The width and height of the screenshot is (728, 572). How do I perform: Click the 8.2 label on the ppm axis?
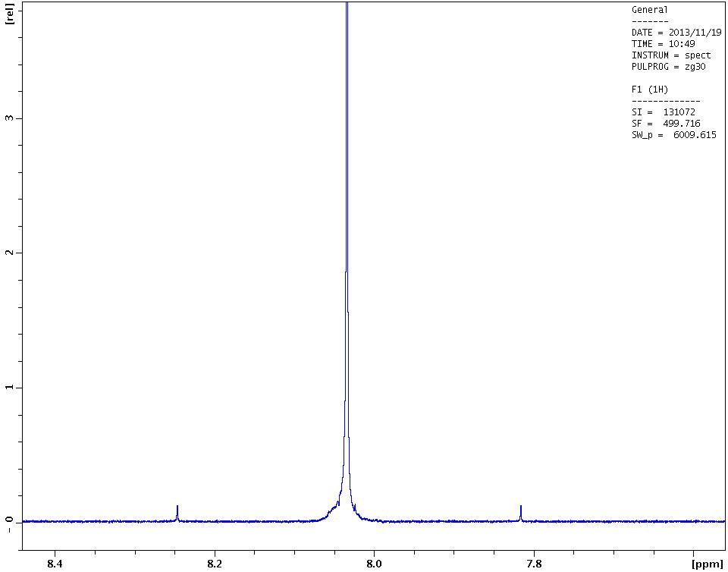point(215,563)
